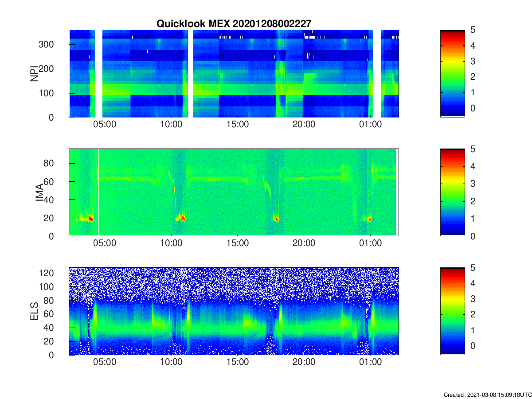Click the 05:00 tick under NPI plot

click(105, 125)
